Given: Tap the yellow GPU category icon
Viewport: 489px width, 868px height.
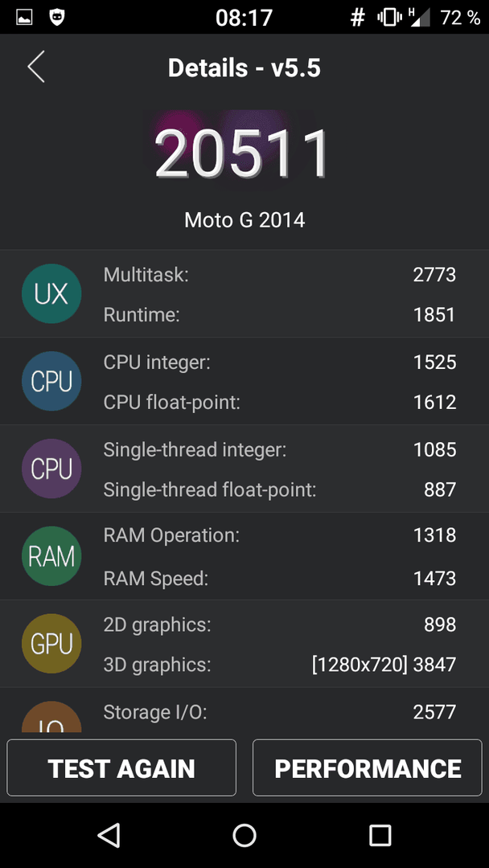Looking at the screenshot, I should click(51, 644).
